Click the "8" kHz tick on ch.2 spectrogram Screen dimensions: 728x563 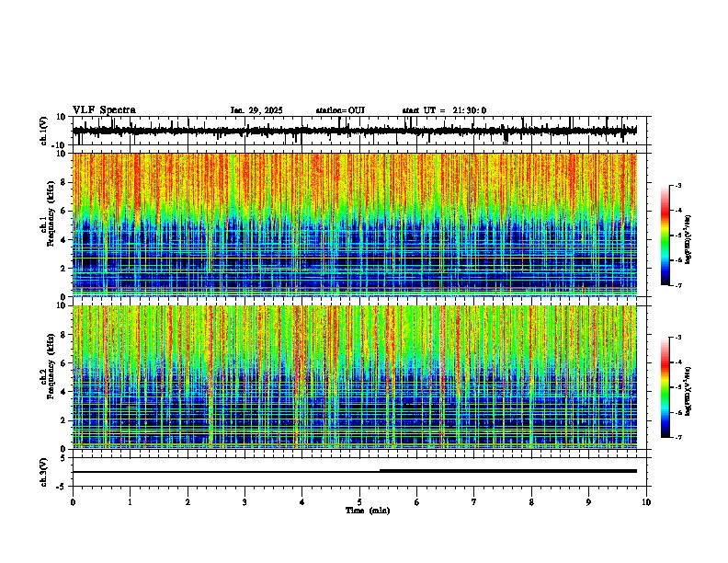[63, 334]
